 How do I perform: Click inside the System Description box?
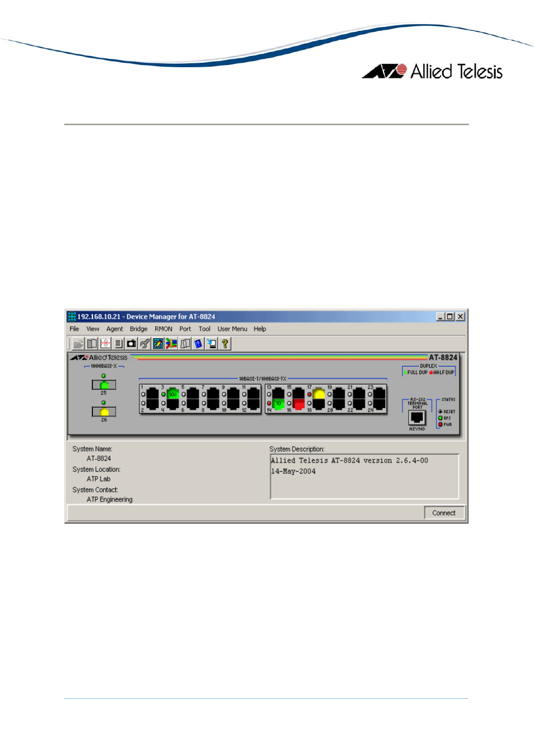[x=364, y=477]
